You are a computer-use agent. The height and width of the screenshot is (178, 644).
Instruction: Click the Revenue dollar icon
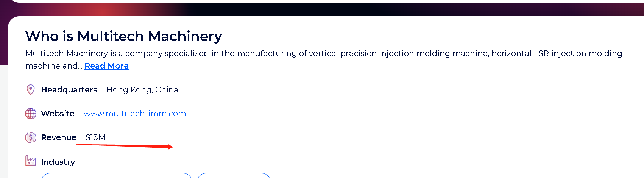point(31,137)
